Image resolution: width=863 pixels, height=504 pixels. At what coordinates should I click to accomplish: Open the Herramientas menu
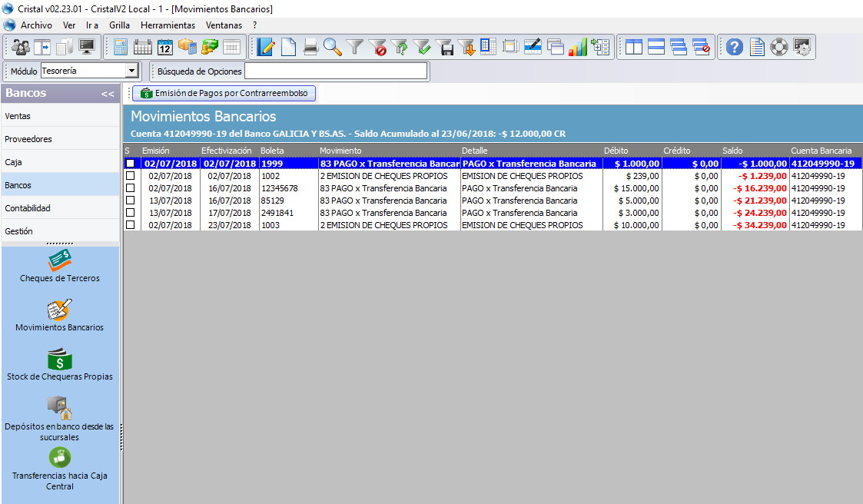tap(162, 25)
